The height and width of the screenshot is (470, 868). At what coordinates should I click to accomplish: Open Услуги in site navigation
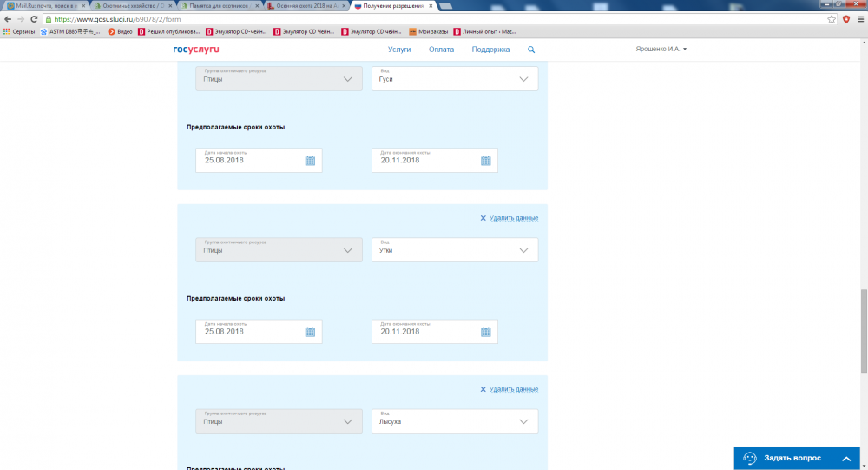coord(399,50)
